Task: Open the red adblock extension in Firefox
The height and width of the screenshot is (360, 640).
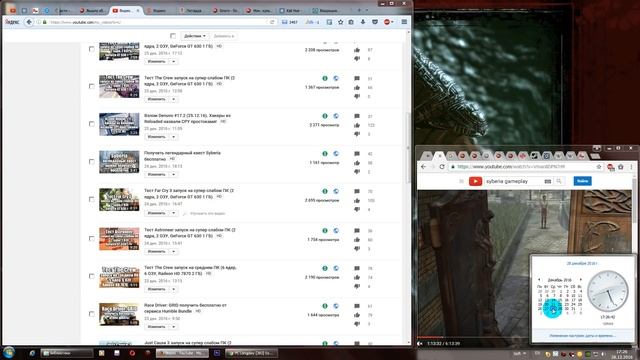Action: 387,22
